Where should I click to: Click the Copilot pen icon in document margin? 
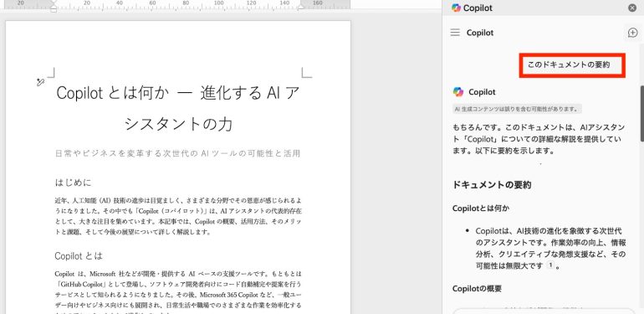(40, 82)
